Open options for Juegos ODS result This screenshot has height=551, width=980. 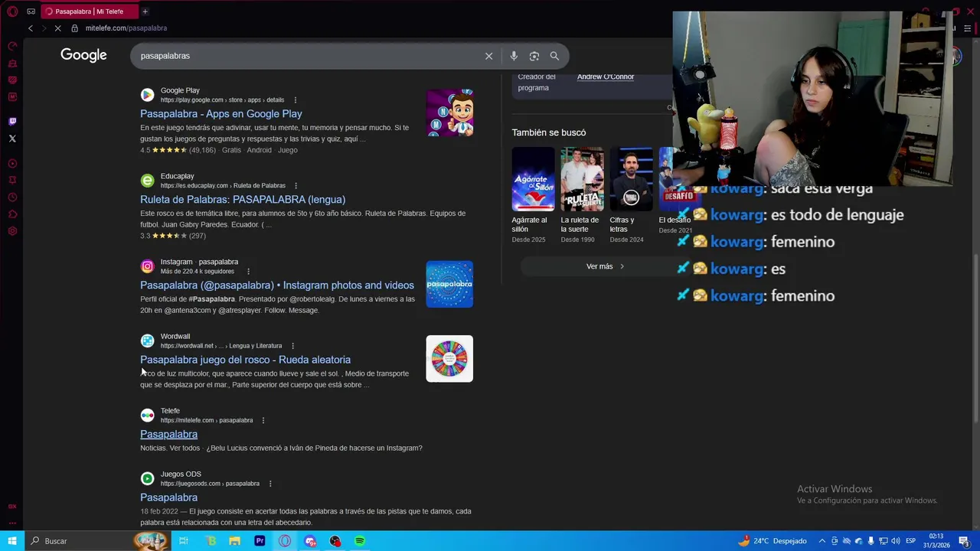click(x=270, y=484)
